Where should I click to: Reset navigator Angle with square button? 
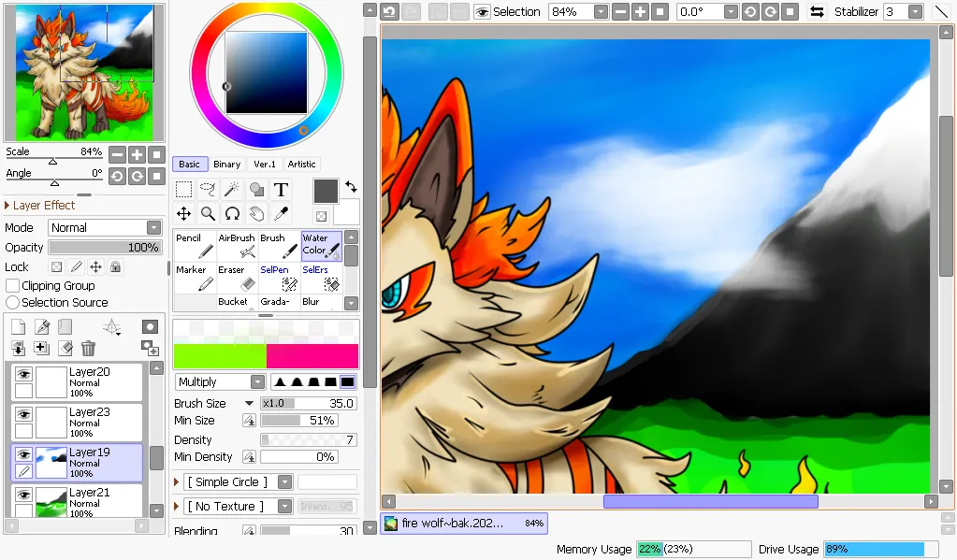[157, 177]
